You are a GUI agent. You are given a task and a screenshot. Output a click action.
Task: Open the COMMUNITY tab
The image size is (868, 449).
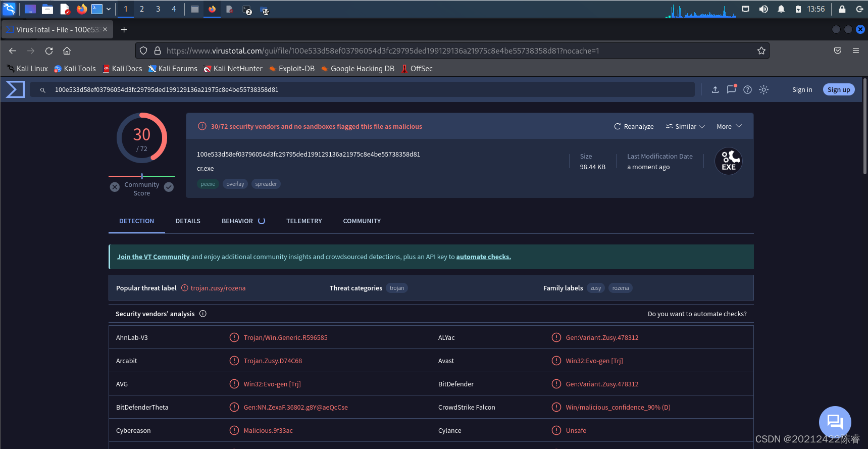click(362, 221)
